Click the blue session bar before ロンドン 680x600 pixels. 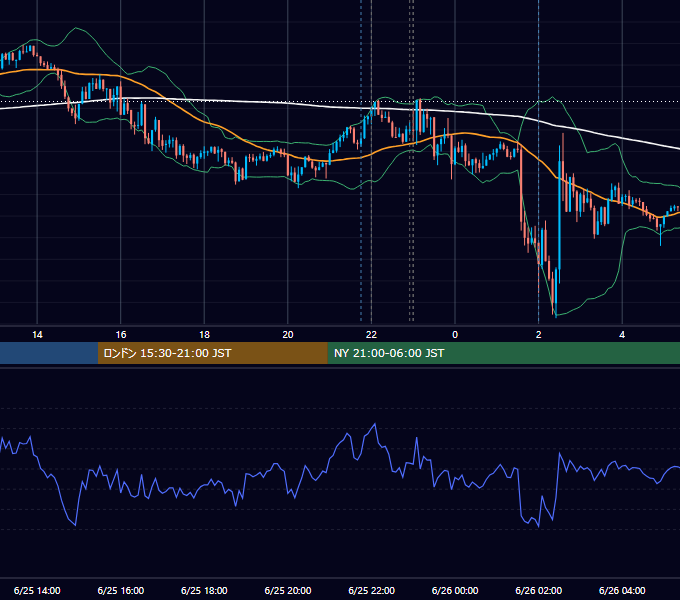pyautogui.click(x=49, y=353)
